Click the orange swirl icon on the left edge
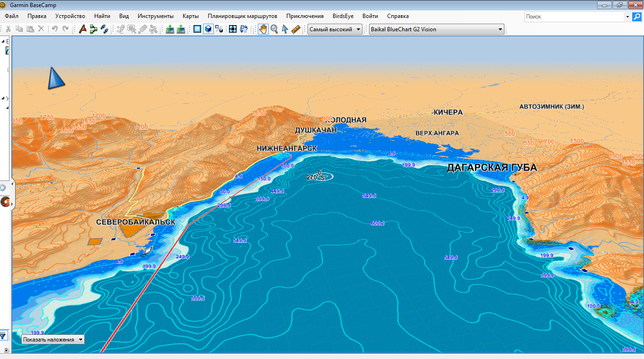Viewport: 644px width, 359px height. (x=4, y=202)
